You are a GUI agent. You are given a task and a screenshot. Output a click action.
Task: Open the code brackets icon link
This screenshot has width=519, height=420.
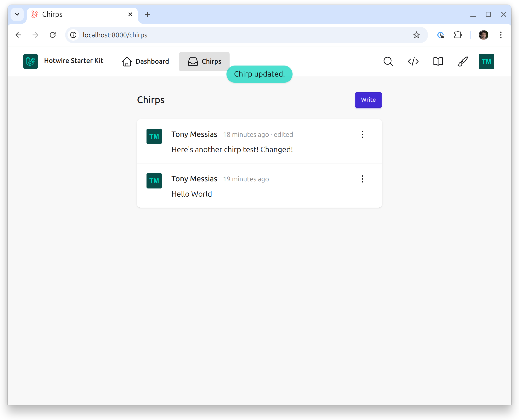click(x=413, y=61)
